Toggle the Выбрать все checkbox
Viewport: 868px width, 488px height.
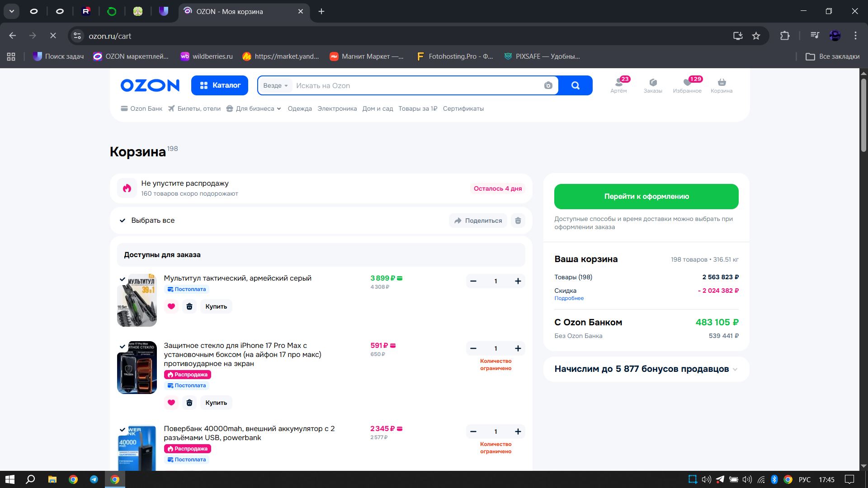coord(123,221)
